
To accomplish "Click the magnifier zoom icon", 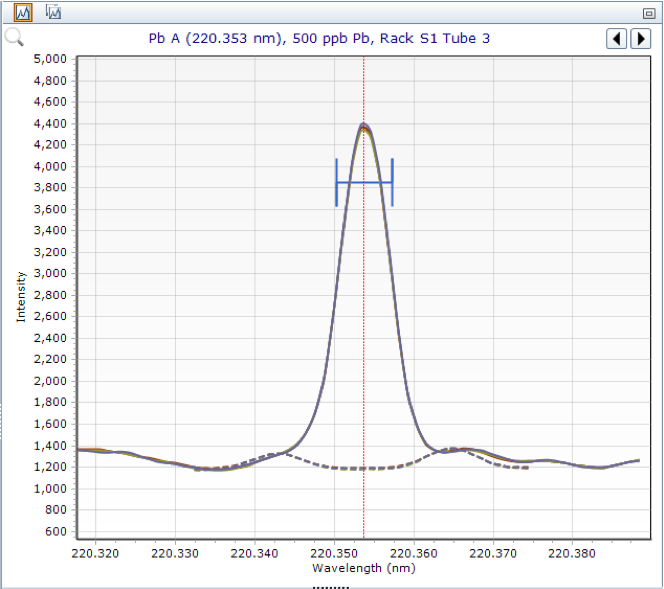I will (x=14, y=37).
